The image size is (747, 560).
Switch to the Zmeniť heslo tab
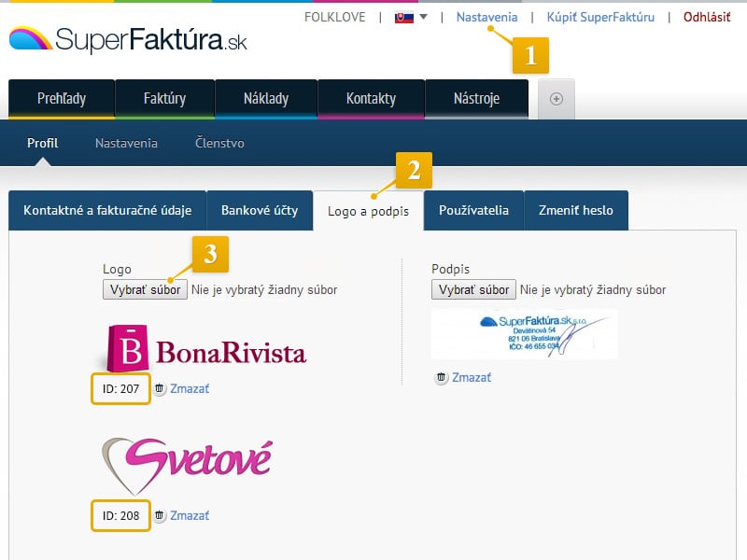point(576,211)
